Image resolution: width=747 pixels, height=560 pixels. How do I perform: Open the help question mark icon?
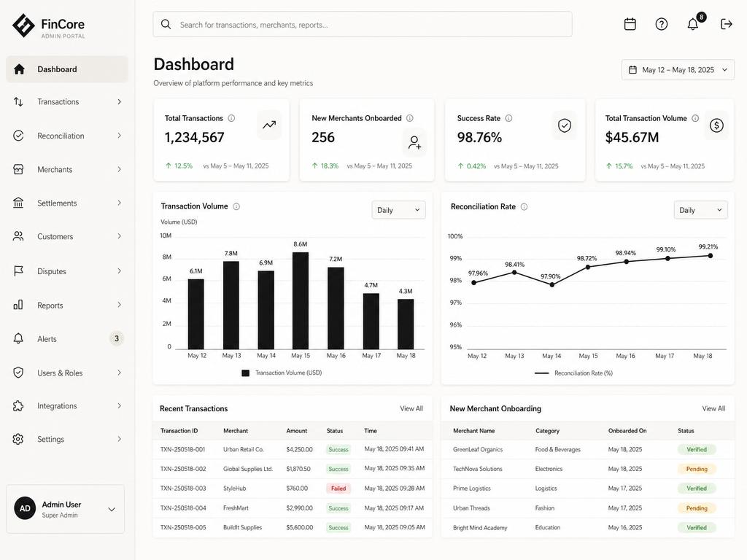661,24
